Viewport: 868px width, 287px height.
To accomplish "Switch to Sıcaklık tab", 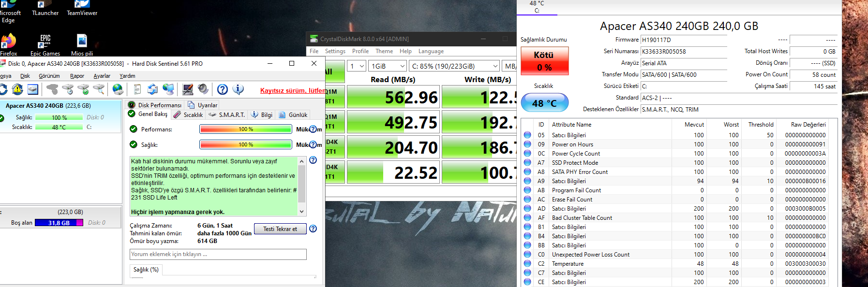I will point(188,115).
